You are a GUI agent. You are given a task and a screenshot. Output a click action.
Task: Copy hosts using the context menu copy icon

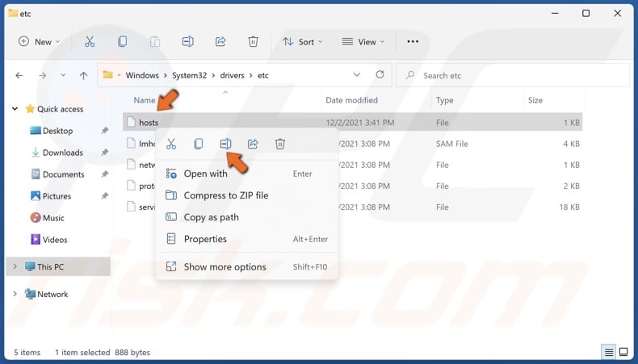coord(198,144)
